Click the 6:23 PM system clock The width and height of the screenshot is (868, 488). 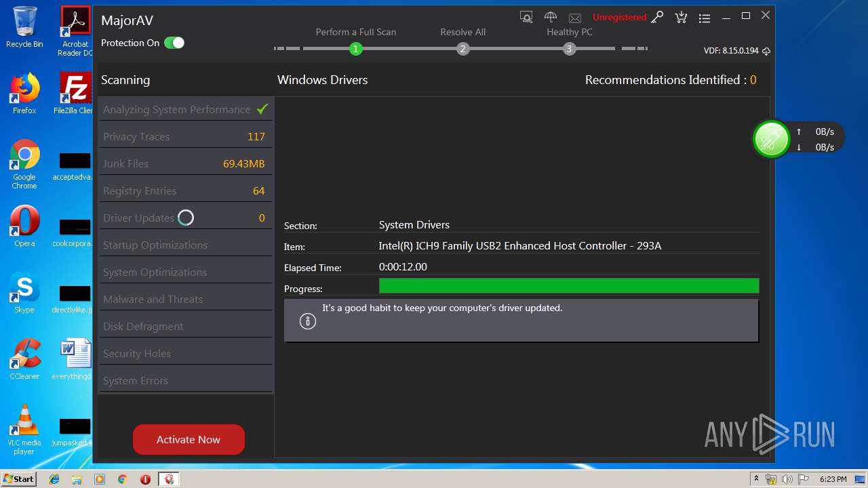pyautogui.click(x=833, y=479)
